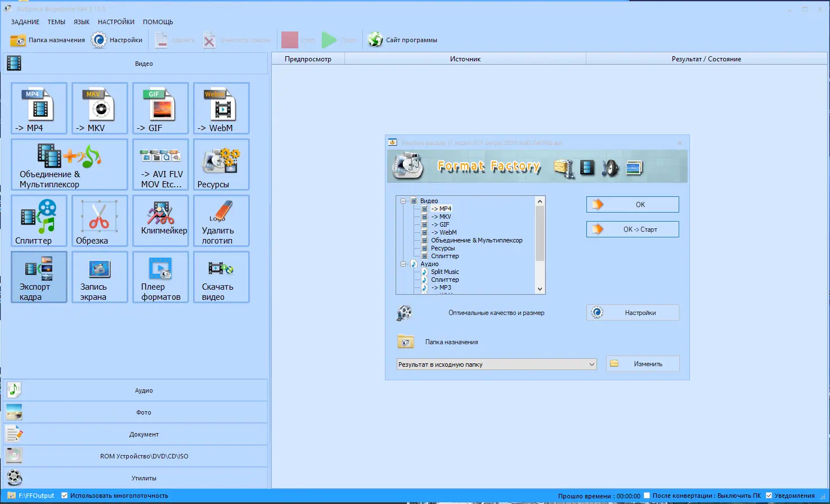Open the Обрезка tool

click(x=99, y=220)
